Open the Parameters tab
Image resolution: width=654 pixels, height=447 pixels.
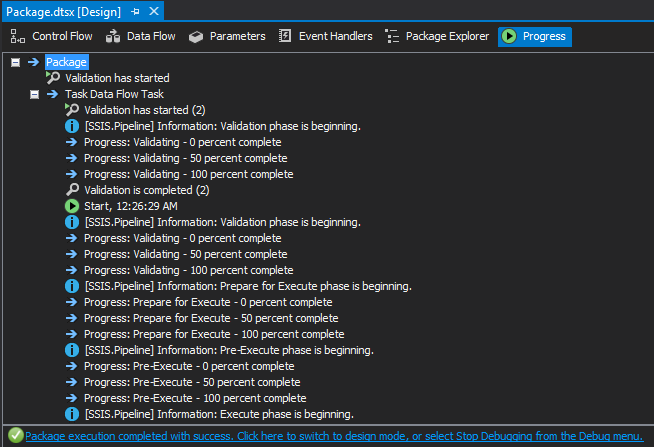point(227,37)
